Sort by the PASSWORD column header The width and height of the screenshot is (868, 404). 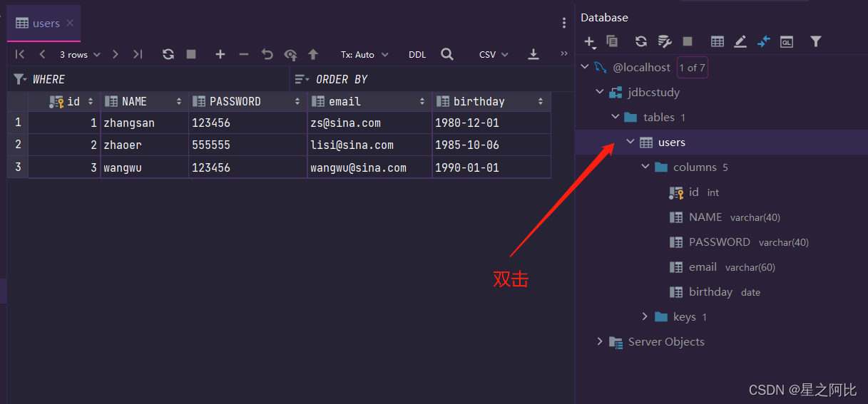[x=247, y=101]
